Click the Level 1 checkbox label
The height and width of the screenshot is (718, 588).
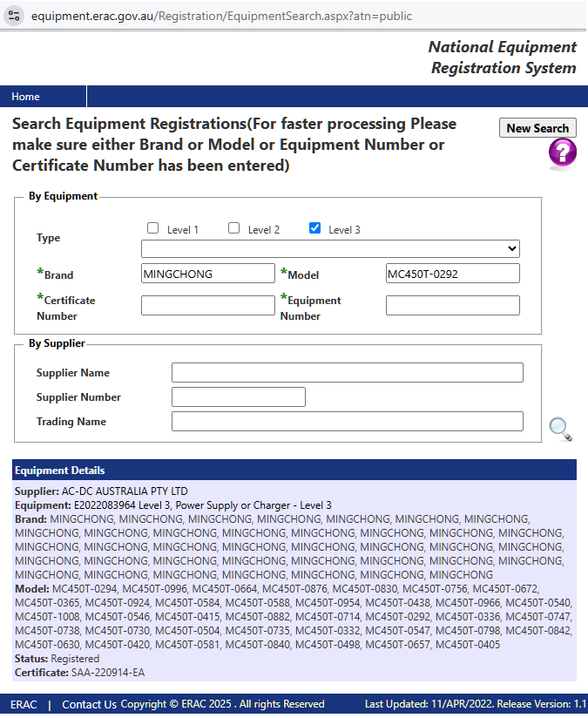[x=183, y=230]
